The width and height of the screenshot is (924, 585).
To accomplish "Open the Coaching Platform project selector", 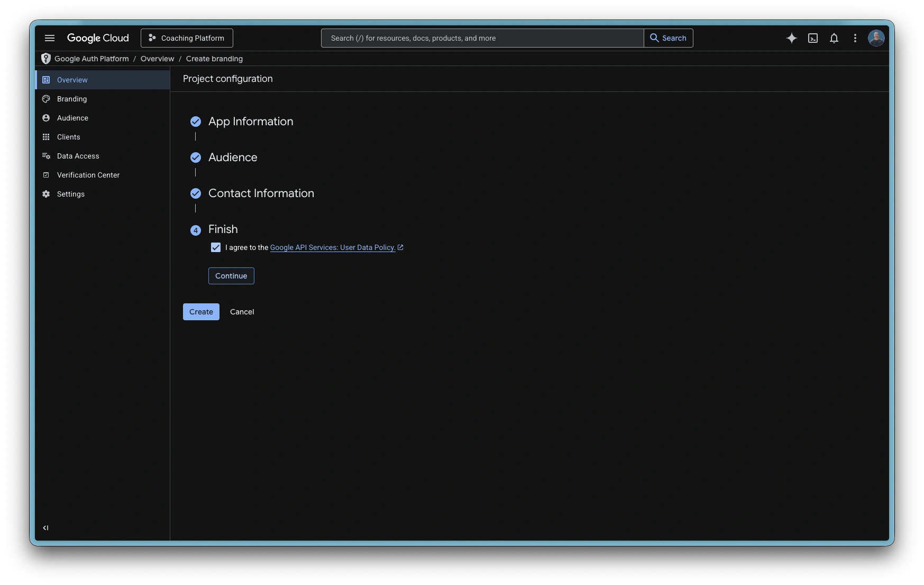I will [x=187, y=38].
